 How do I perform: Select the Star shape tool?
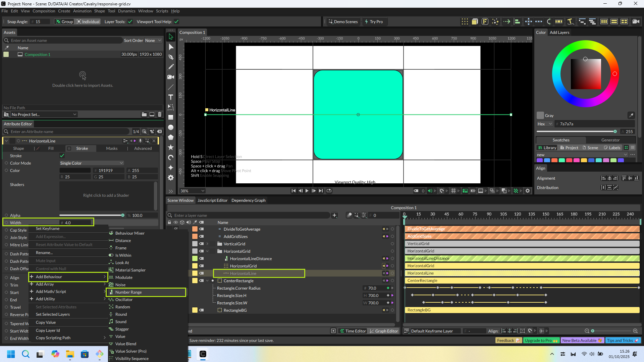(x=171, y=147)
